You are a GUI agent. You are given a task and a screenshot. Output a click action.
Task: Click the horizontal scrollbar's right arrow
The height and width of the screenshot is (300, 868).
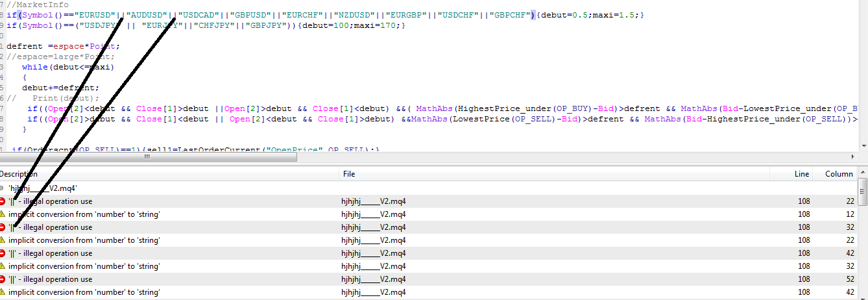852,157
